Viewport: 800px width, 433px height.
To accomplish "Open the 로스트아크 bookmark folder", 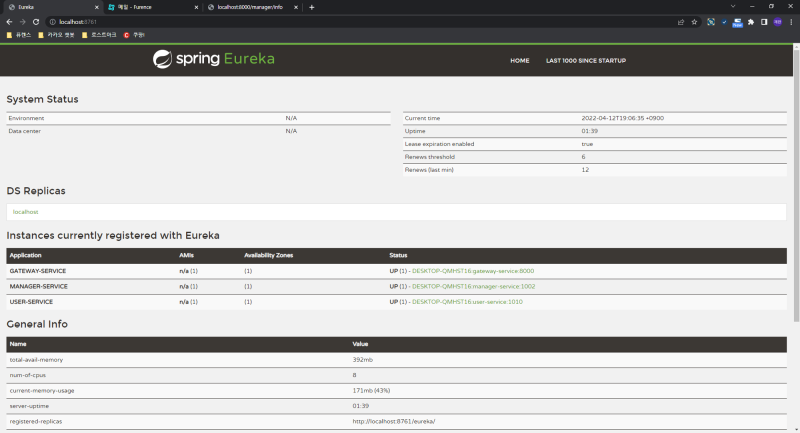I will pos(99,35).
